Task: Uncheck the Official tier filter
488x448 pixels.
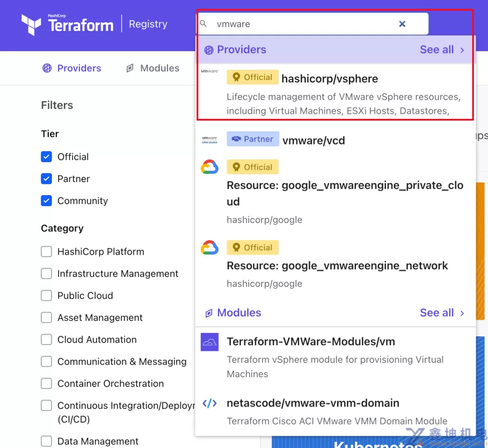Action: (46, 157)
